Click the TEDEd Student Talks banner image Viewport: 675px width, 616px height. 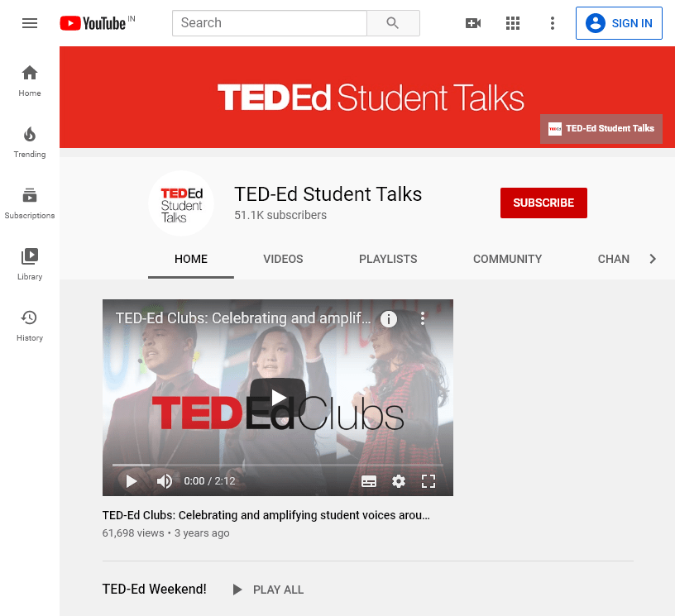click(x=367, y=98)
